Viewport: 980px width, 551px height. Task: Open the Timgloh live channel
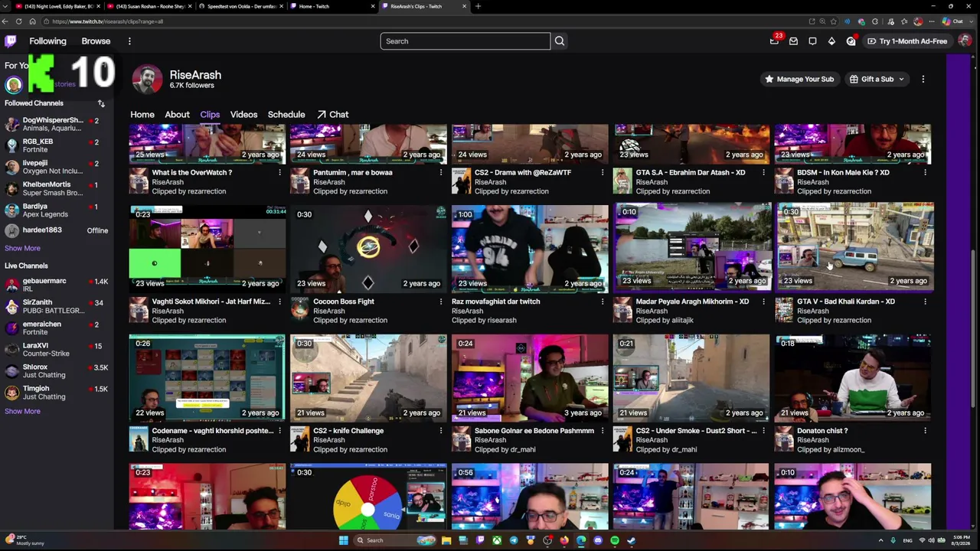(57, 393)
